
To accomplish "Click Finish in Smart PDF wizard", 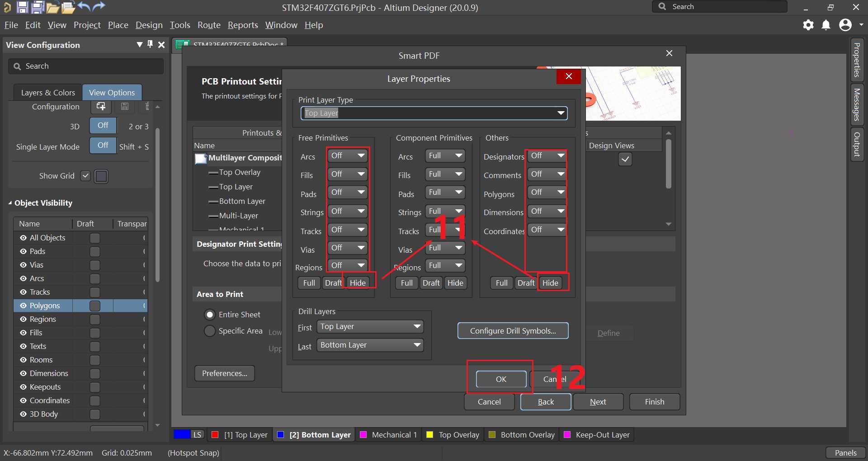I will coord(655,402).
